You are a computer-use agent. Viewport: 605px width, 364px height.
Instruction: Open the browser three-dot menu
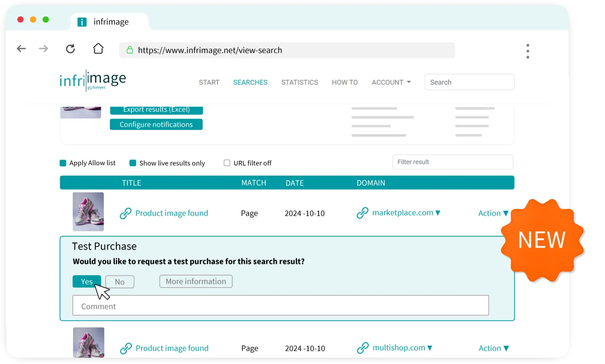(528, 51)
